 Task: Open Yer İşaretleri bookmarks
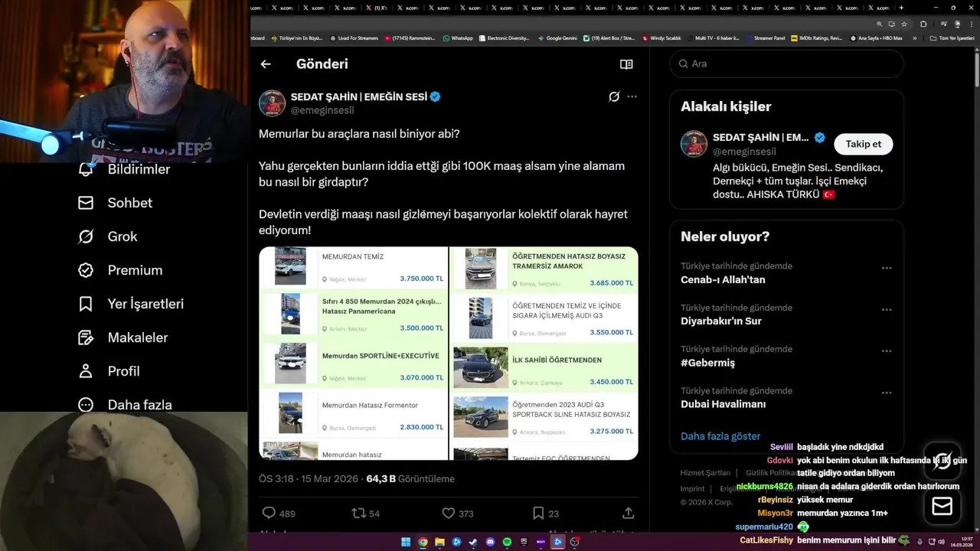131,304
